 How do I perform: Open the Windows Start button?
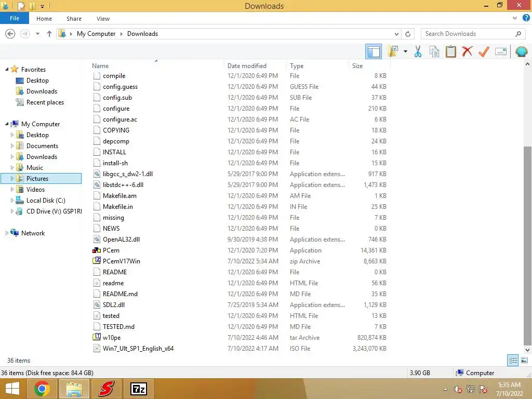12,389
